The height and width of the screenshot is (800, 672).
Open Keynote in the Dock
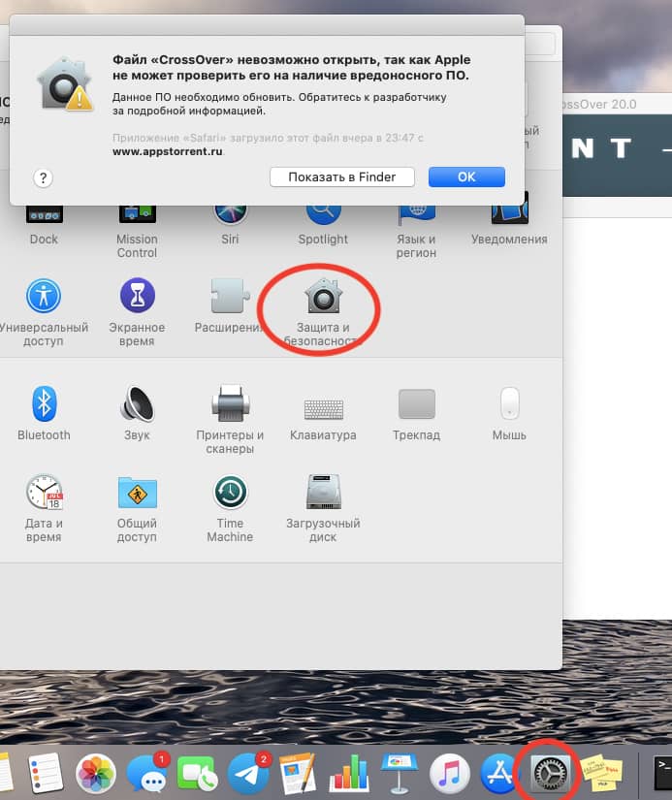point(399,774)
